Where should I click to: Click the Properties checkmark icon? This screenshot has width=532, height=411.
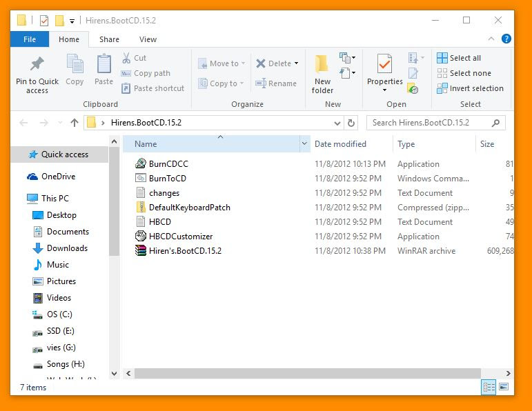[x=384, y=63]
